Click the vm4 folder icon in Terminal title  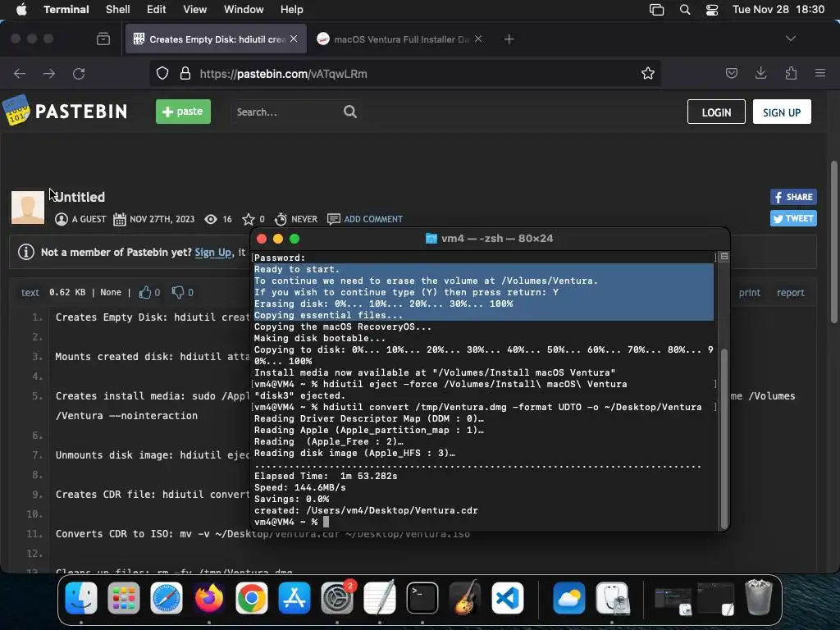tap(431, 239)
